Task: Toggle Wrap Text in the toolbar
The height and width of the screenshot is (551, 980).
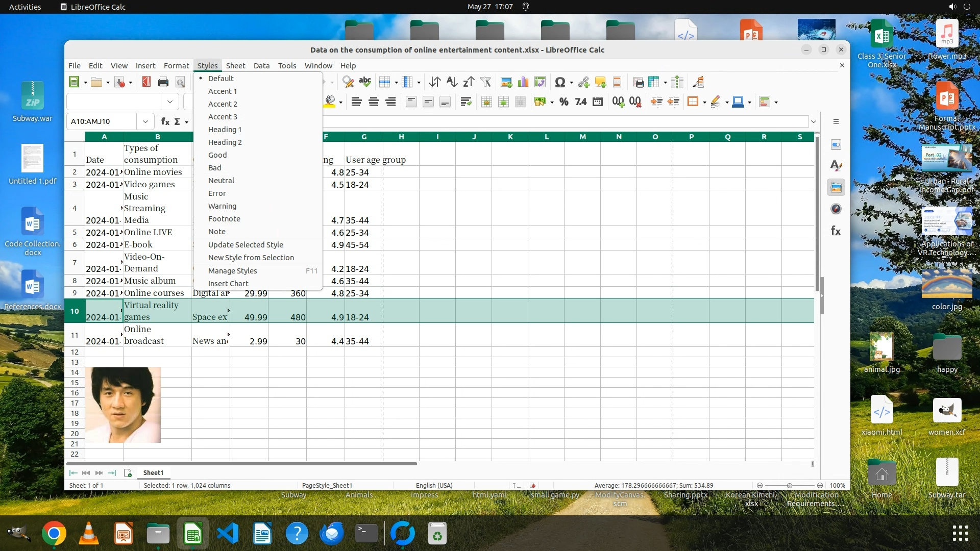Action: click(x=465, y=102)
